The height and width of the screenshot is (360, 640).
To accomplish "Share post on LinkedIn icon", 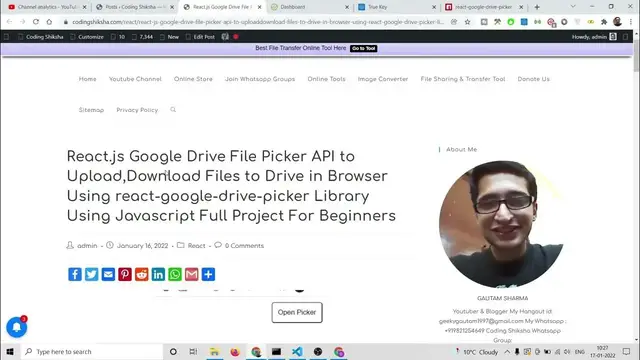I will [158, 274].
